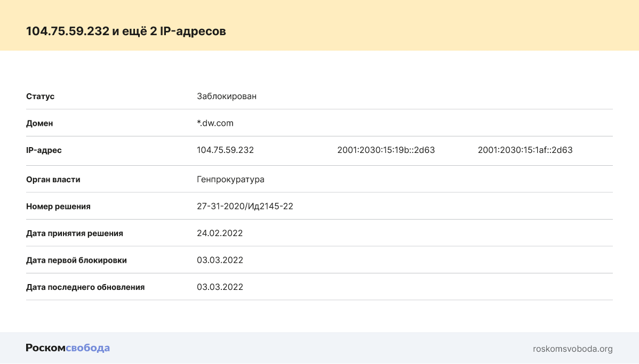Click the Орган власти row label
This screenshot has width=639, height=364.
53,180
